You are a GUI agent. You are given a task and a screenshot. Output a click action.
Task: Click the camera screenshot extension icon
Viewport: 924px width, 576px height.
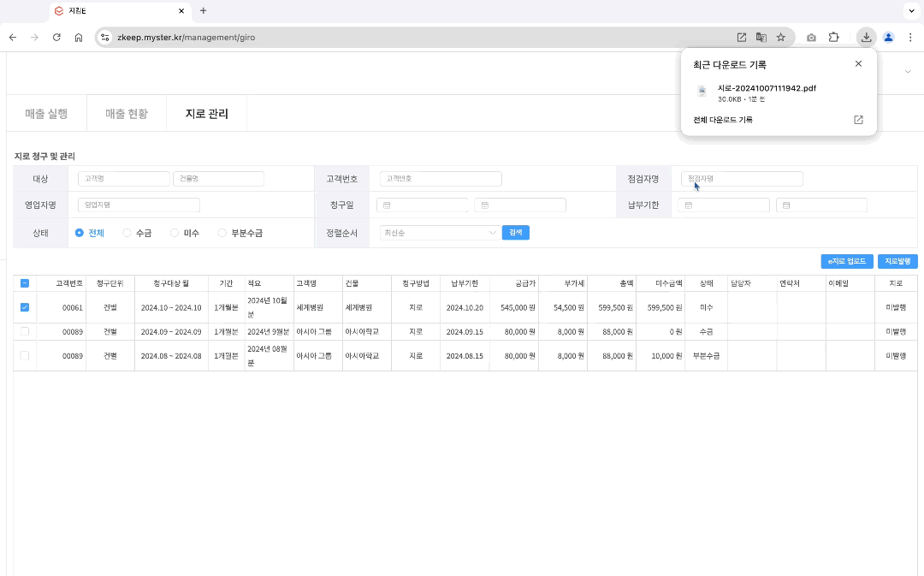pyautogui.click(x=811, y=37)
